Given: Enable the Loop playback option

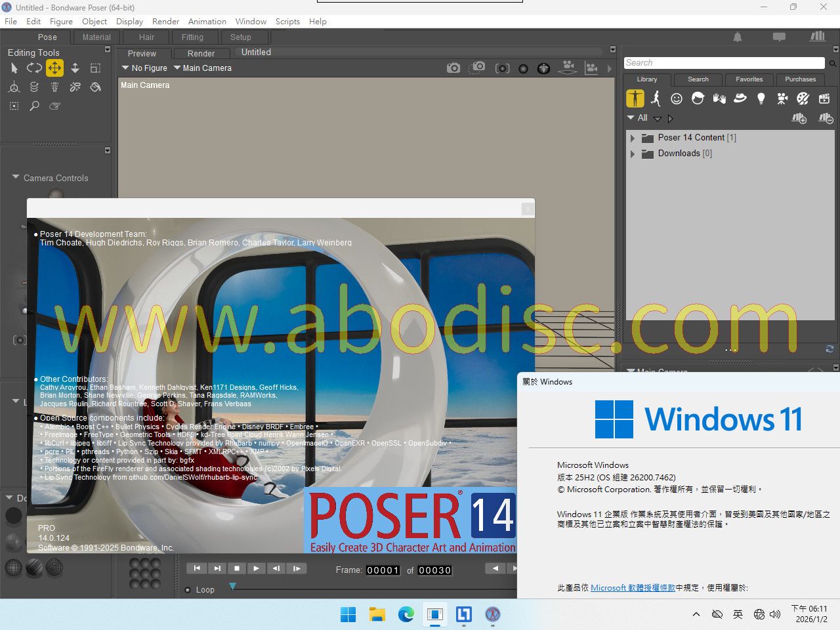Looking at the screenshot, I should click(188, 590).
